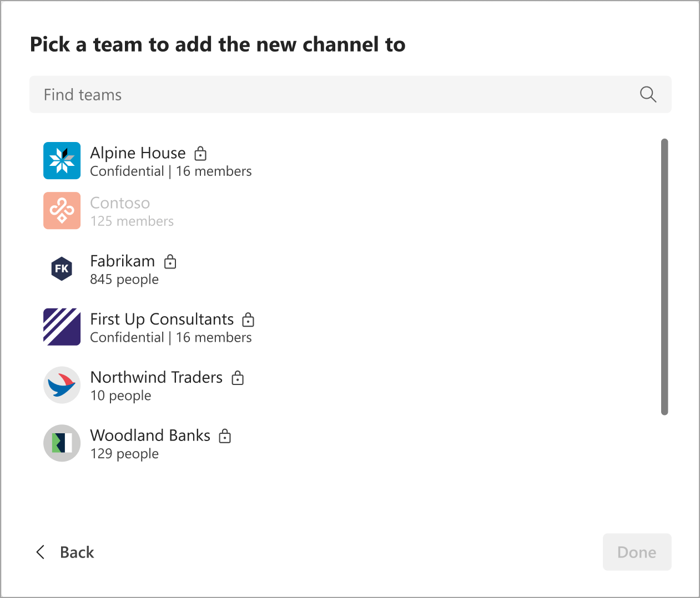
Task: Click the Northwind Traders bird logo
Action: 62,385
